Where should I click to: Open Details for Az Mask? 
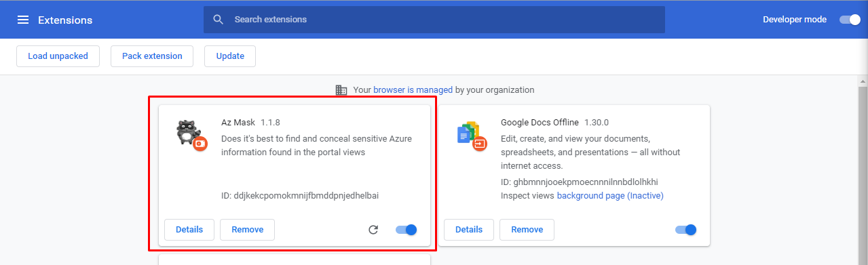point(189,230)
